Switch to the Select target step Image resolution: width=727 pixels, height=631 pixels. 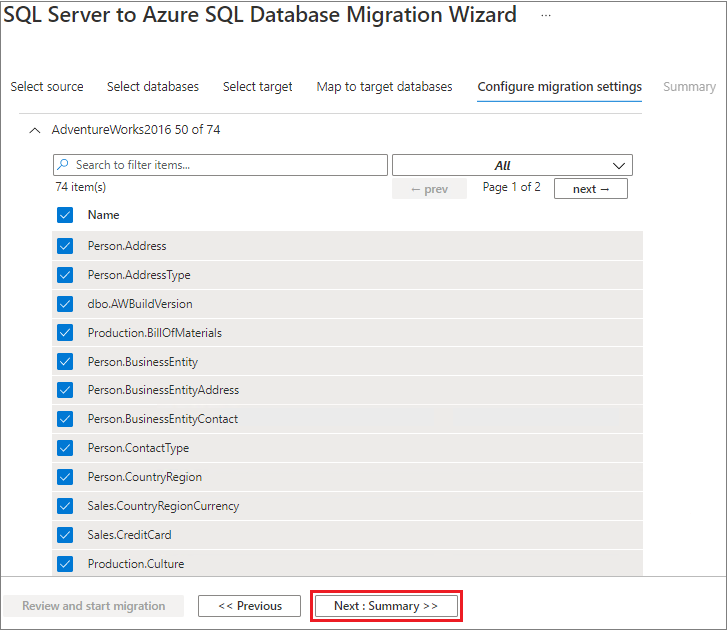click(257, 87)
